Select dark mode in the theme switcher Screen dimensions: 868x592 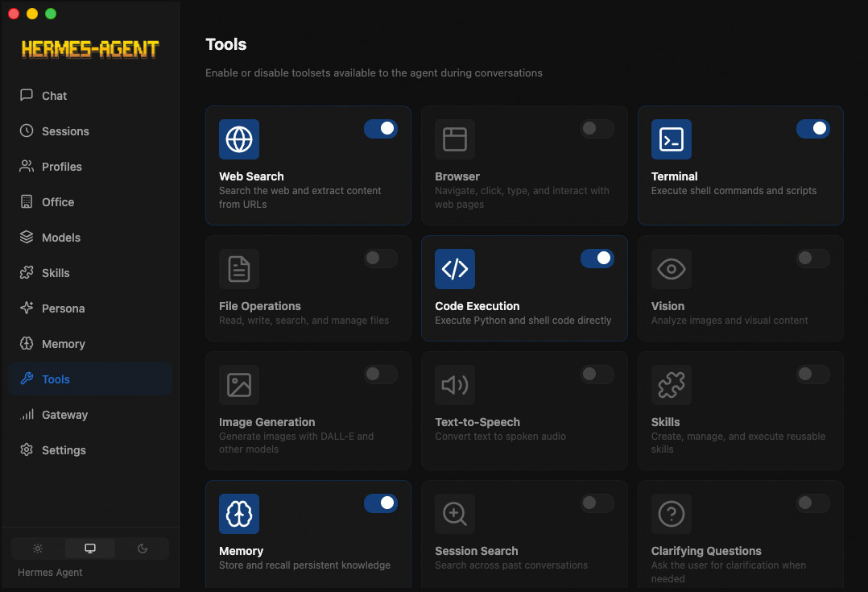click(x=142, y=548)
